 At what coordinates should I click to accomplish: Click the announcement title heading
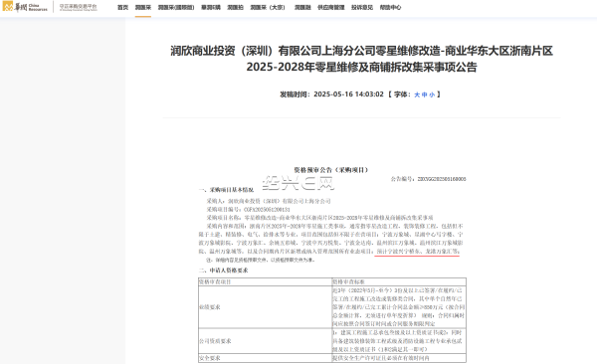pos(362,59)
